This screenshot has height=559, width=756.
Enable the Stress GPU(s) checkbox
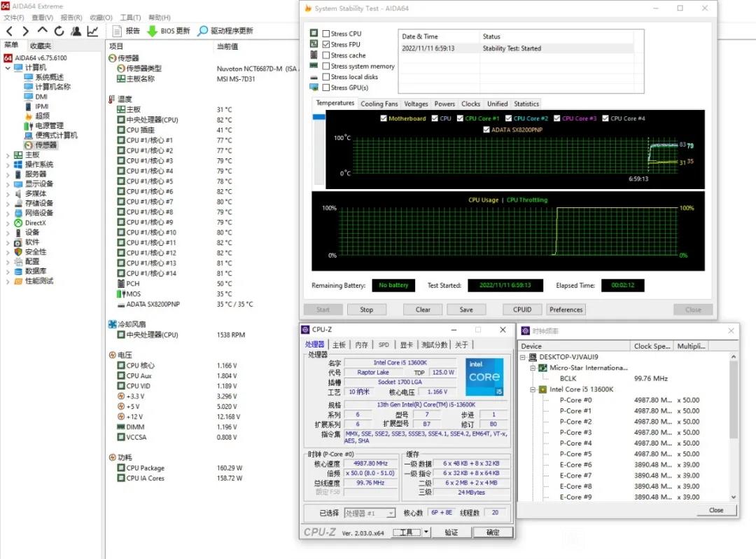pos(326,88)
